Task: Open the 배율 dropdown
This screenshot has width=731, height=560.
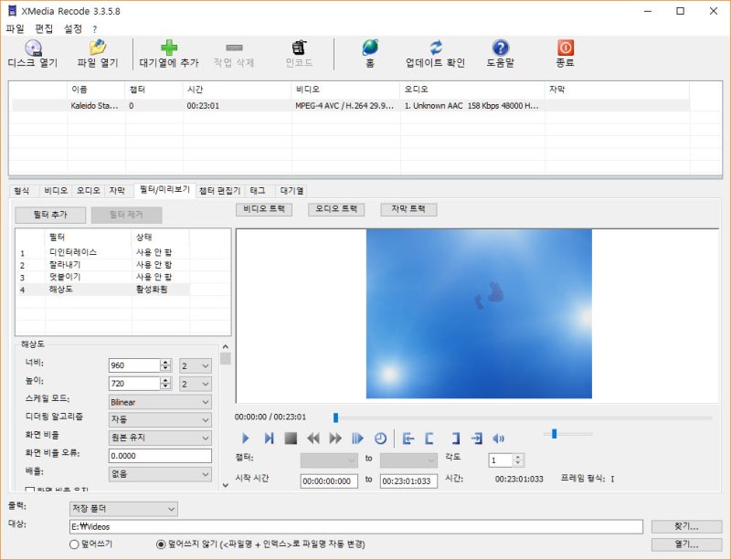Action: click(x=160, y=474)
